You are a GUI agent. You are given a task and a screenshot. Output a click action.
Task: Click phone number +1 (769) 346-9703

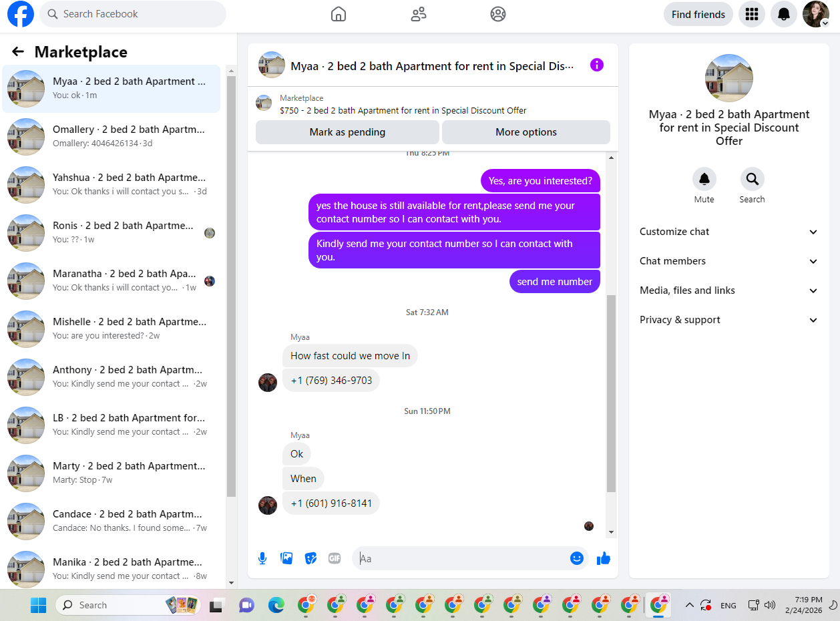(x=331, y=381)
